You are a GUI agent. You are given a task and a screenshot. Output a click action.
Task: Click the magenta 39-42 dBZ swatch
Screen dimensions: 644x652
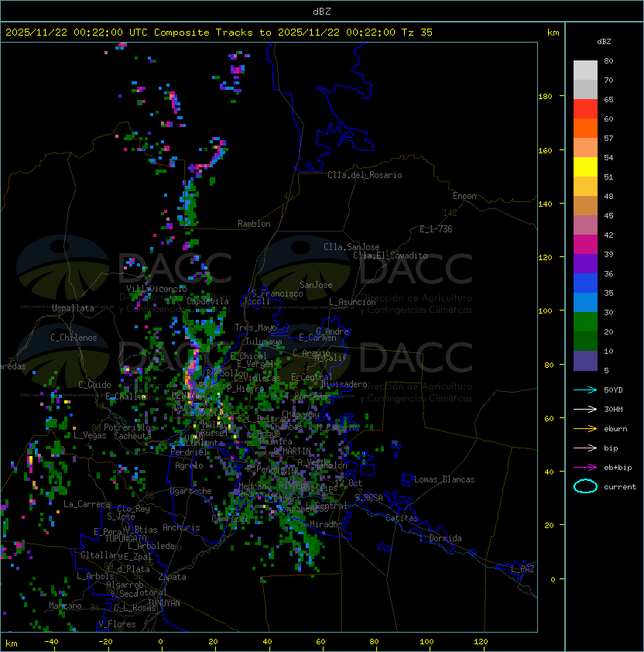click(585, 245)
